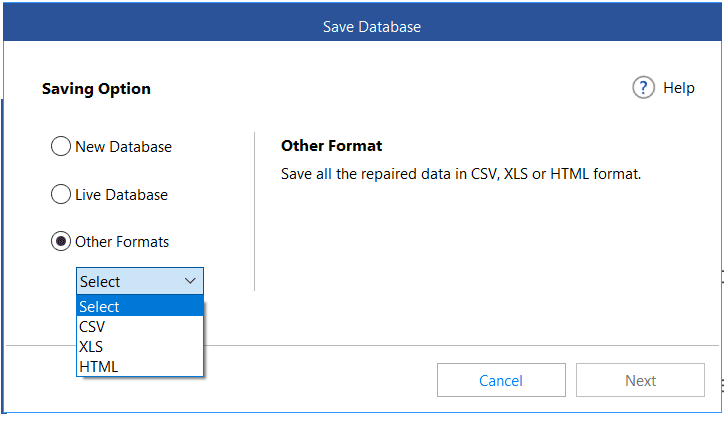
Task: Click the New Database label
Action: coord(123,147)
